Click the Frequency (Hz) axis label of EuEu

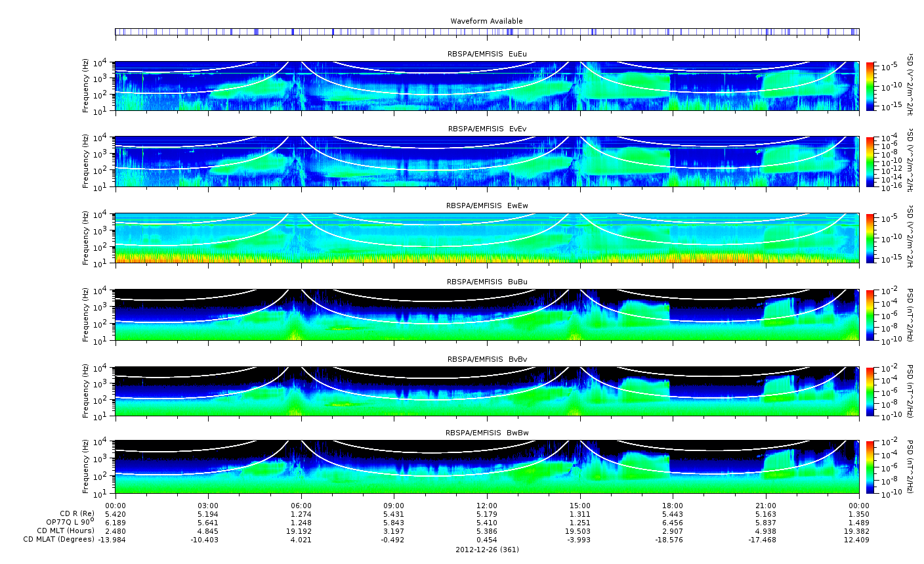pyautogui.click(x=86, y=86)
